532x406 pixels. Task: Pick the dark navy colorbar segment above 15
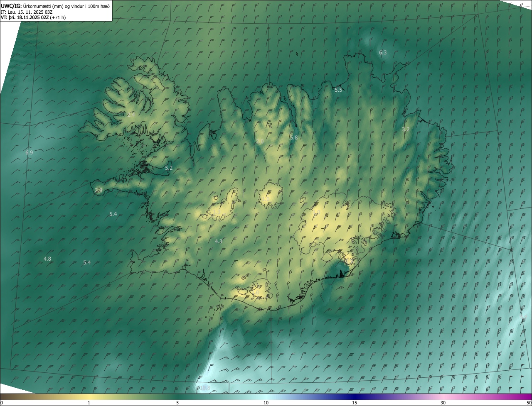click(x=355, y=396)
